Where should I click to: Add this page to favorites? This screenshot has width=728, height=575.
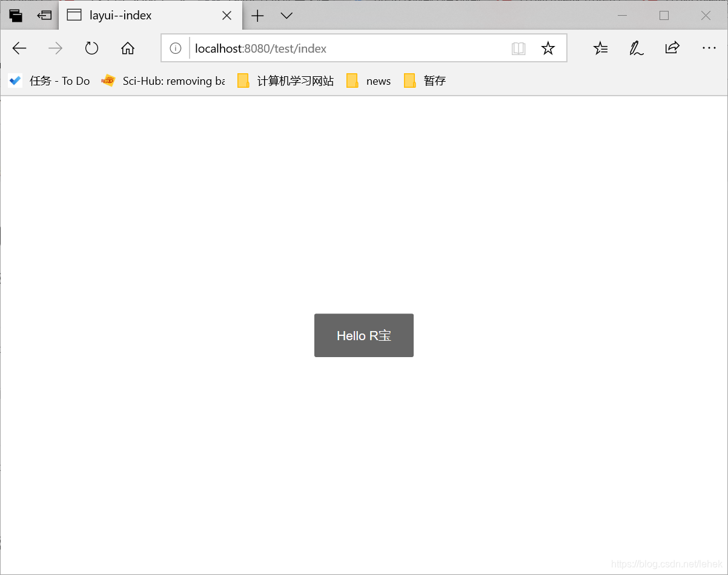[x=548, y=48]
